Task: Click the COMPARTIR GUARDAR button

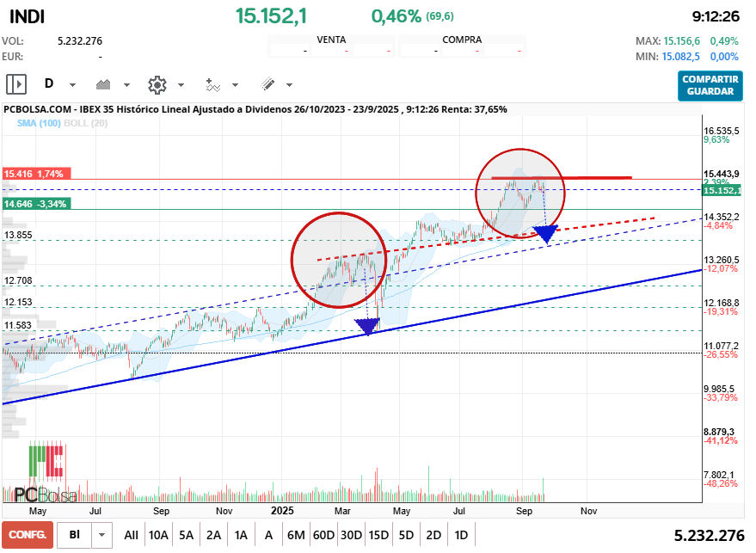Action: point(710,85)
